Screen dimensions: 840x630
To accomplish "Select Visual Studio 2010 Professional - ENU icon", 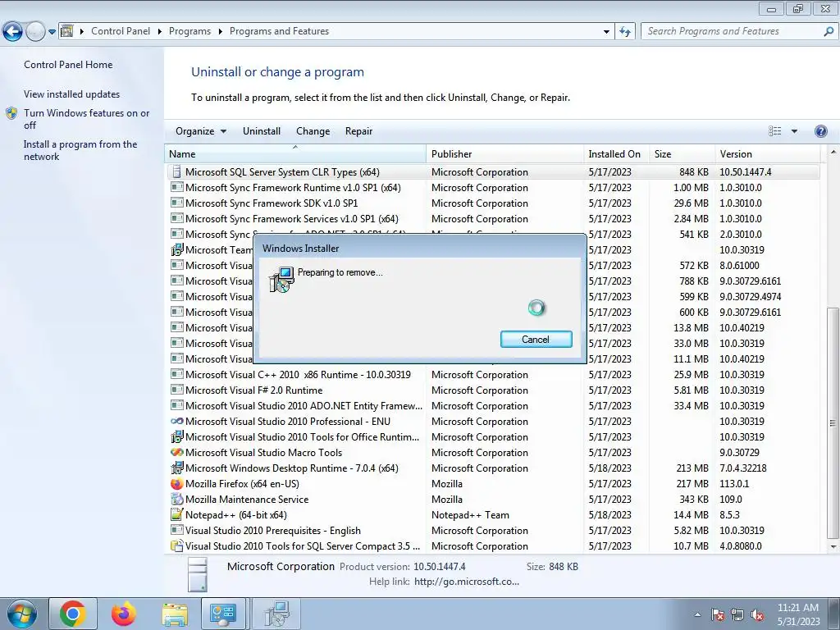I will 176,421.
